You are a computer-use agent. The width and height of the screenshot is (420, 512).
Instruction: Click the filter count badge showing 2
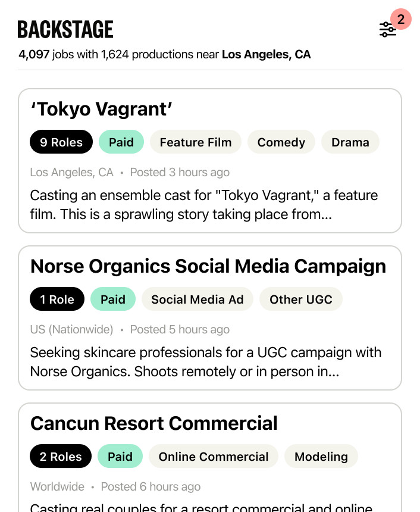[x=401, y=20]
